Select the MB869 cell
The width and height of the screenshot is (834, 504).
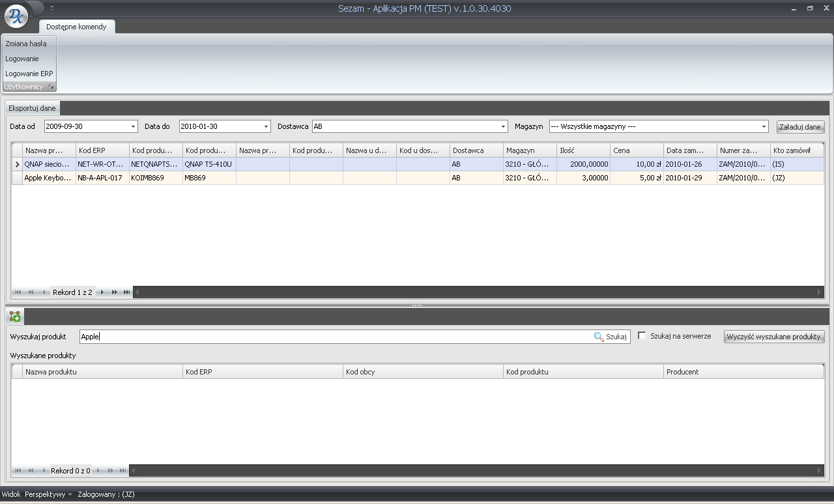(x=209, y=178)
